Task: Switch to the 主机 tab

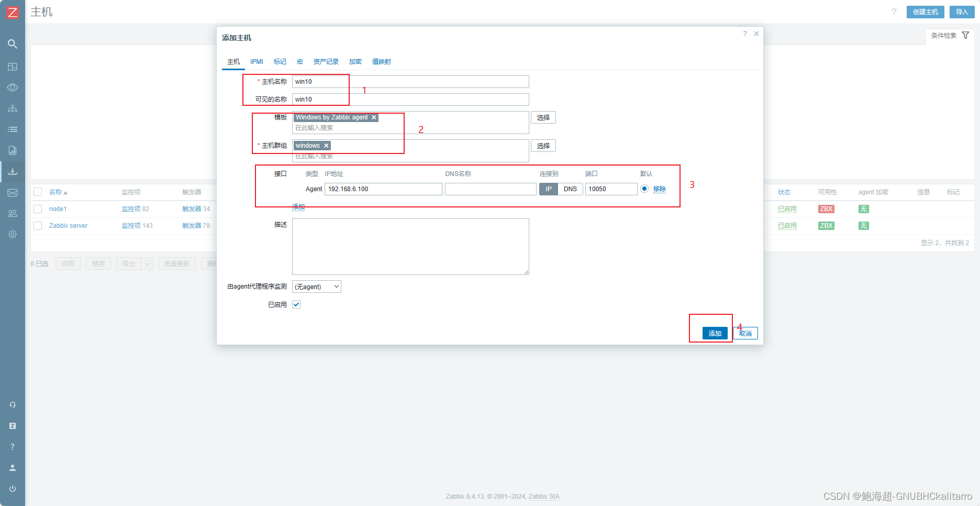Action: coord(233,62)
